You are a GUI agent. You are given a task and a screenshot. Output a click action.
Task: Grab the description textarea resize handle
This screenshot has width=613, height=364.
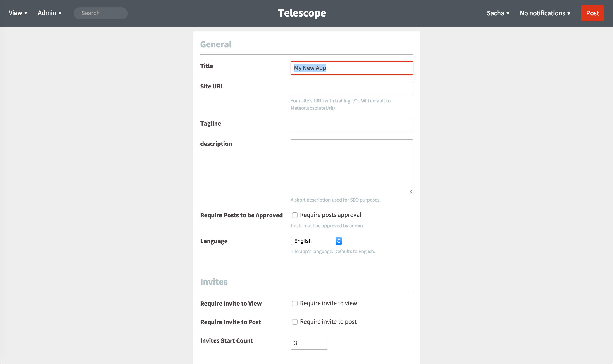410,192
